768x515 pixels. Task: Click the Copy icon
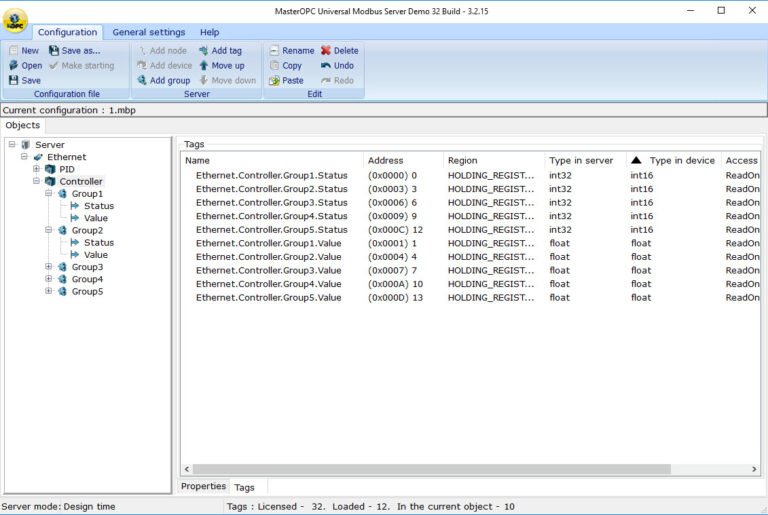point(274,65)
